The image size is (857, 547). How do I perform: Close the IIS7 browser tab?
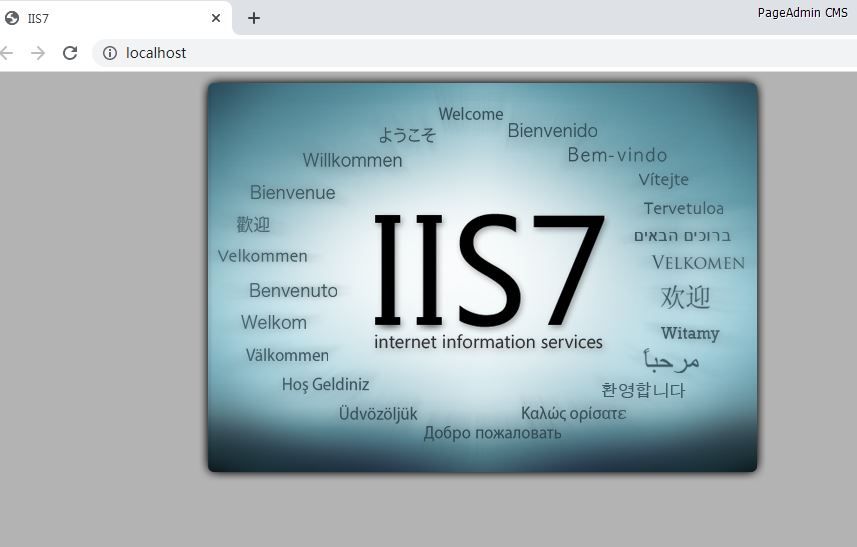[x=216, y=18]
